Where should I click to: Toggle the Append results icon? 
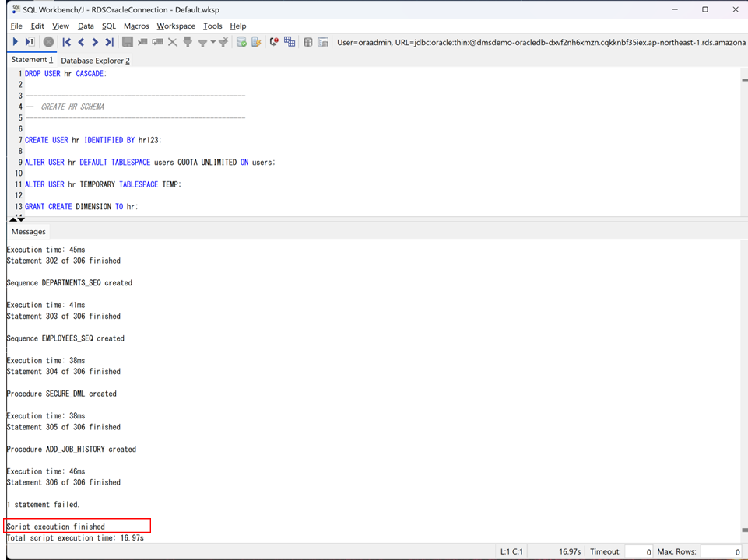(x=290, y=42)
